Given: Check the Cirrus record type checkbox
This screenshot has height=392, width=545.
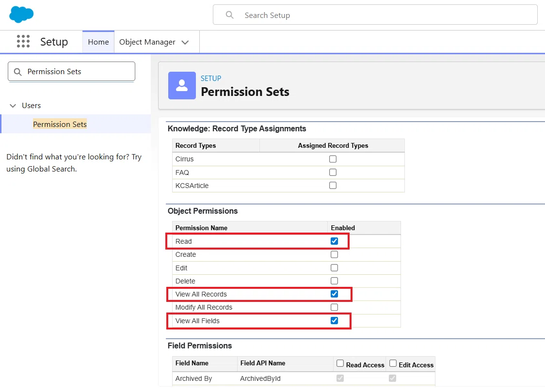Looking at the screenshot, I should pos(333,159).
